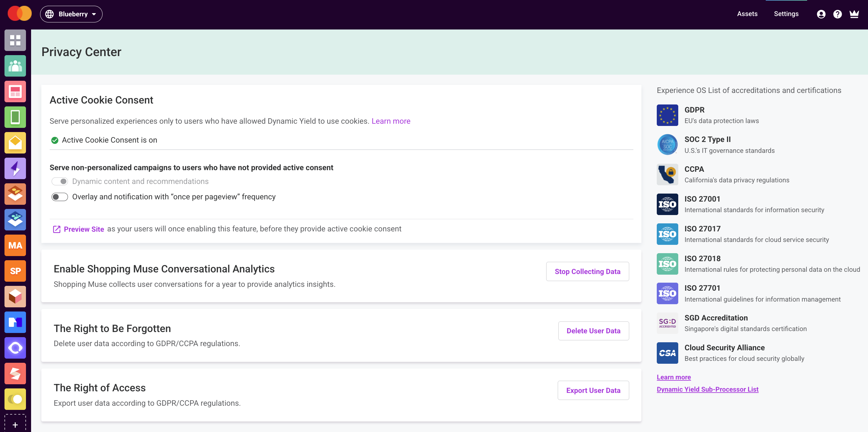Open the MA sidebar app icon
868x432 pixels.
(x=15, y=245)
